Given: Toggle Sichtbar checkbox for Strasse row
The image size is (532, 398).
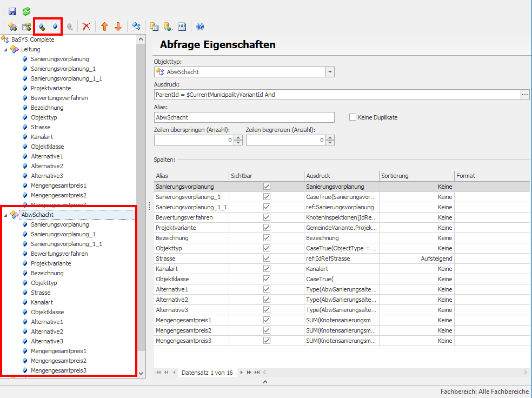Looking at the screenshot, I should click(x=267, y=258).
